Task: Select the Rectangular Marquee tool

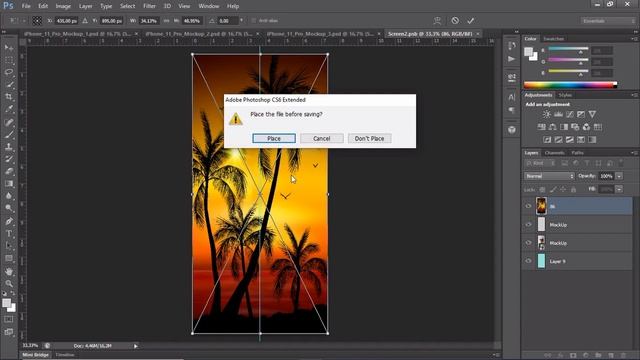Action: [9, 60]
